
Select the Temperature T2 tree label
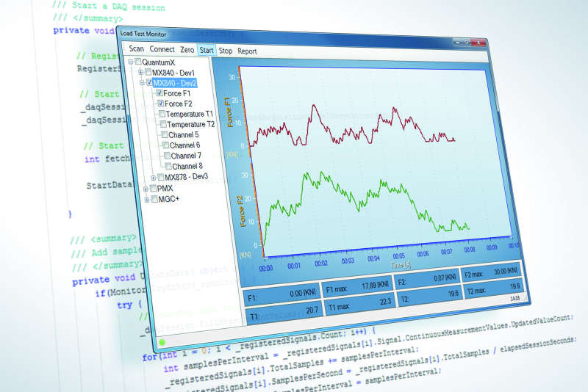click(x=190, y=125)
